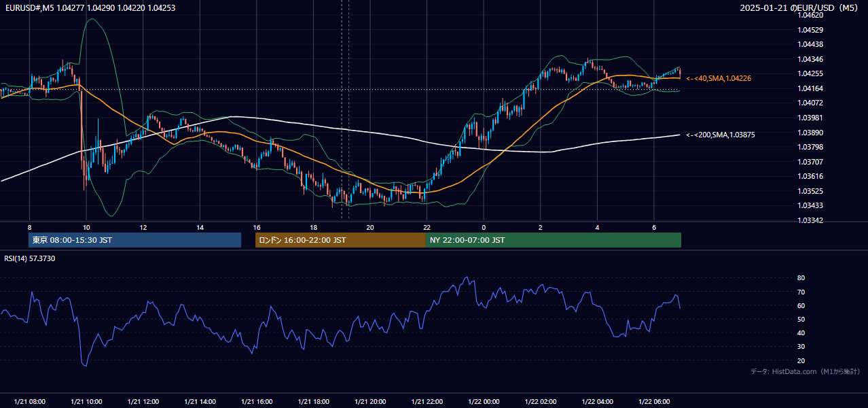Click the '<-<200,SMA,1.03875' moving average label
Image resolution: width=868 pixels, height=408 pixels.
tap(721, 135)
